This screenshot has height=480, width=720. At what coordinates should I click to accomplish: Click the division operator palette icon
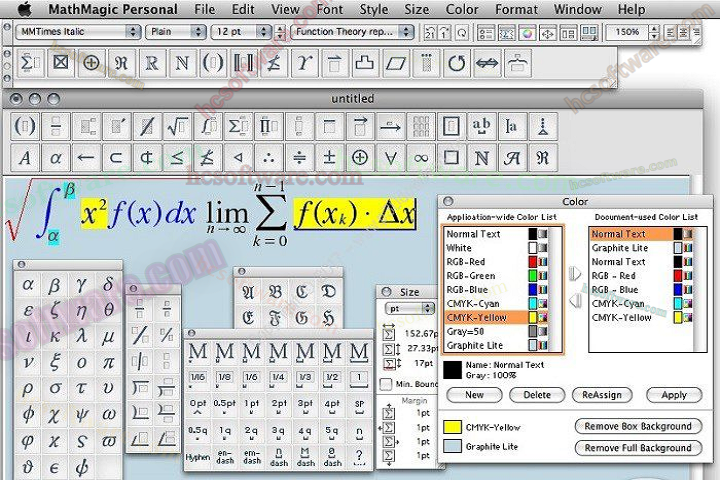click(x=299, y=158)
